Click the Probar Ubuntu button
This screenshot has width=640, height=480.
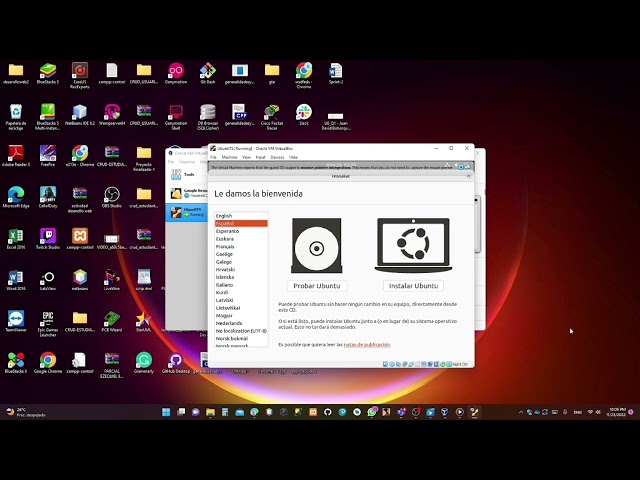pyautogui.click(x=317, y=286)
